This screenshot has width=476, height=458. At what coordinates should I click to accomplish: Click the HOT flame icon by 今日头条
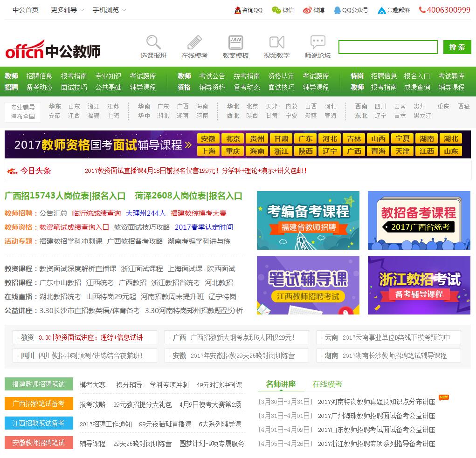coord(13,171)
